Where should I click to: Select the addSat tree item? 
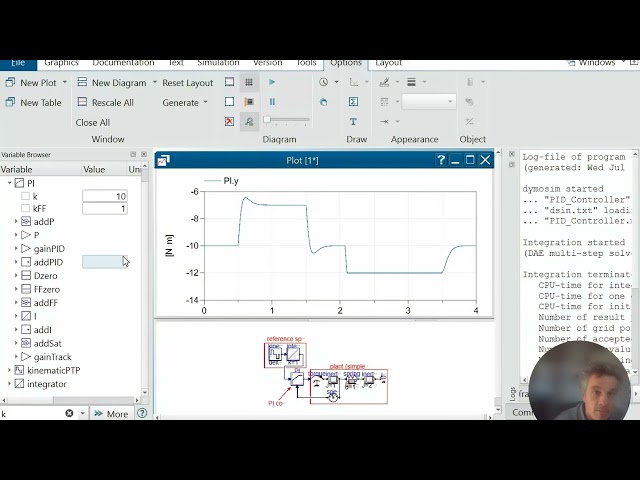click(x=47, y=343)
